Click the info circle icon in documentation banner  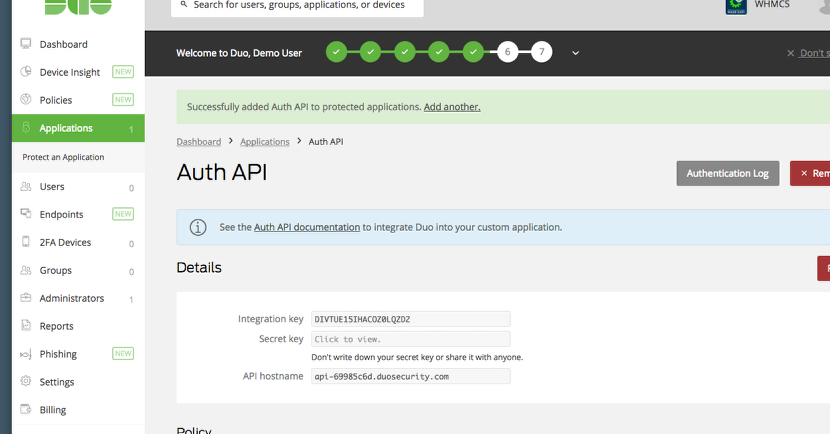tap(198, 227)
